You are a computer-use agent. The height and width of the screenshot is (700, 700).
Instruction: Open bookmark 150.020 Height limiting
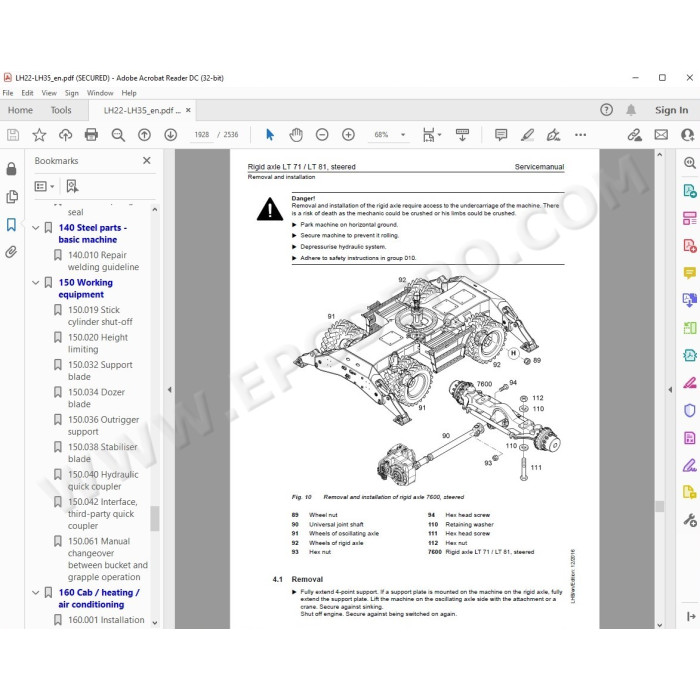98,343
